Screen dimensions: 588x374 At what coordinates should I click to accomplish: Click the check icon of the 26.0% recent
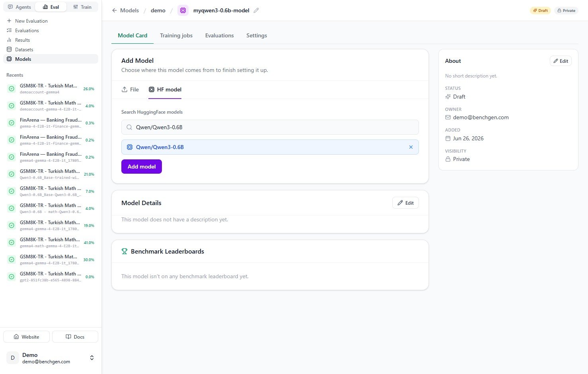pyautogui.click(x=12, y=89)
